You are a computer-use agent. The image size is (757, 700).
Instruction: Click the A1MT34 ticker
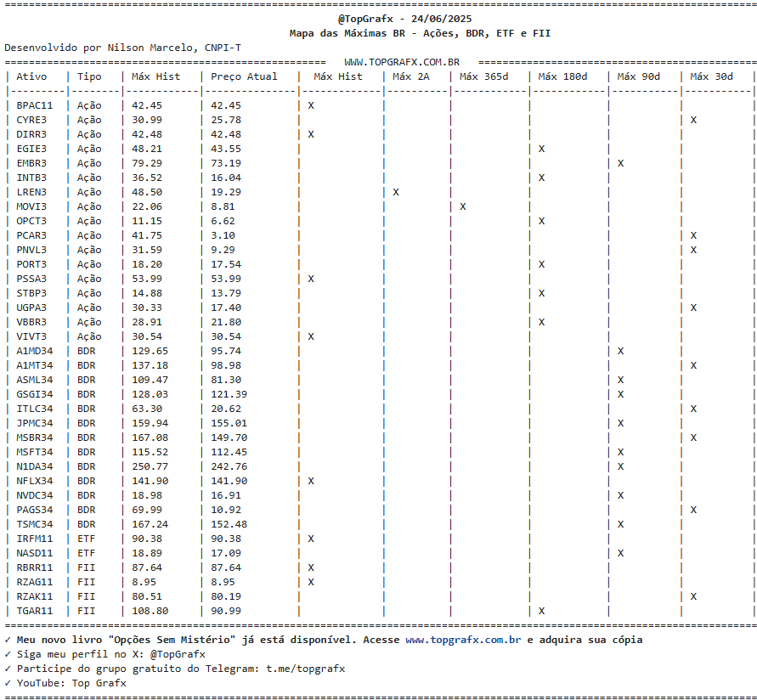[x=34, y=365]
